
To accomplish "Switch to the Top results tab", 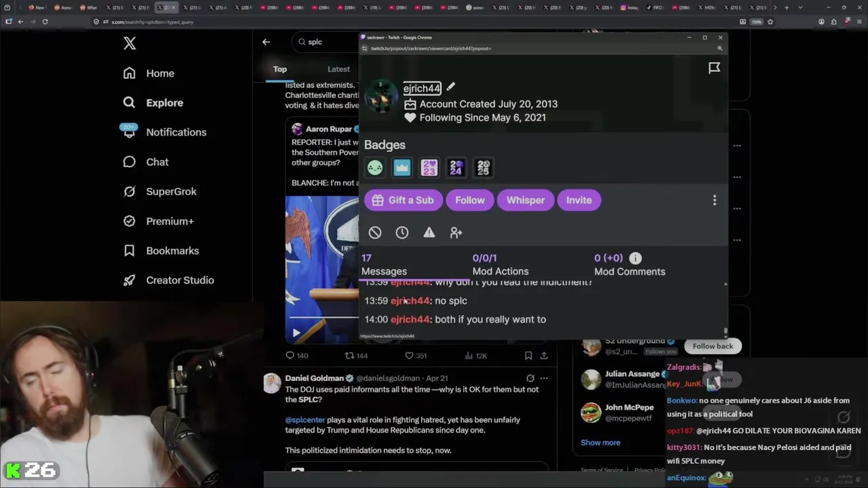I will coord(280,69).
